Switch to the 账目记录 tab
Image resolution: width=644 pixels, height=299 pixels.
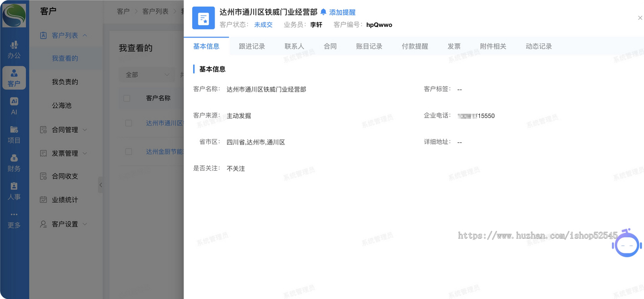369,46
